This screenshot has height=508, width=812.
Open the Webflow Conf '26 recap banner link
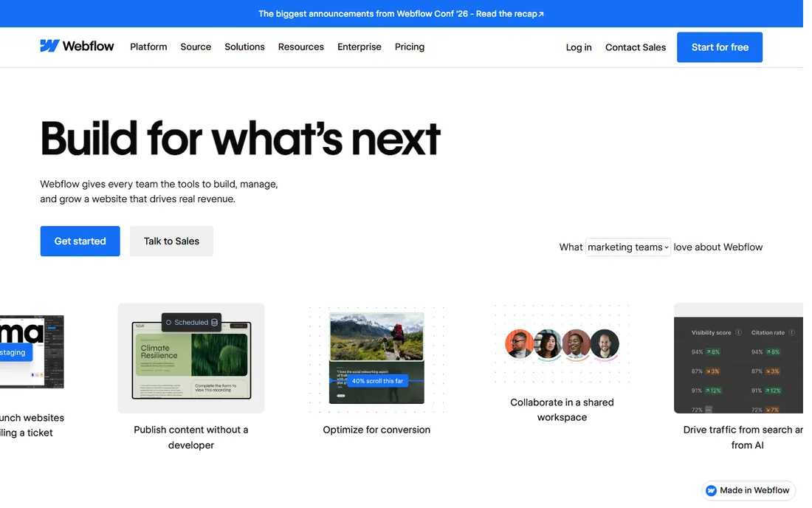(402, 13)
